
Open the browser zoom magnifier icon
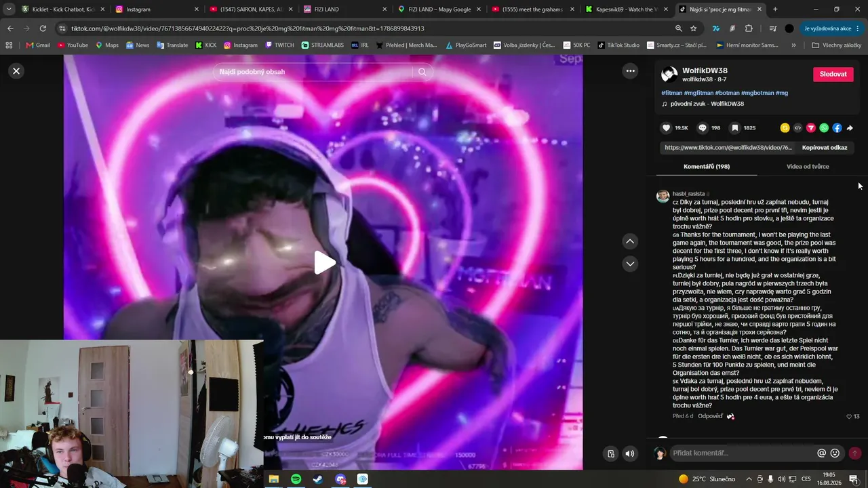click(x=678, y=28)
